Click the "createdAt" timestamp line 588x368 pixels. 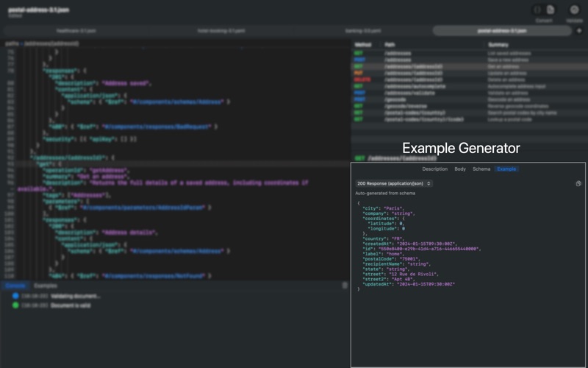click(x=409, y=244)
